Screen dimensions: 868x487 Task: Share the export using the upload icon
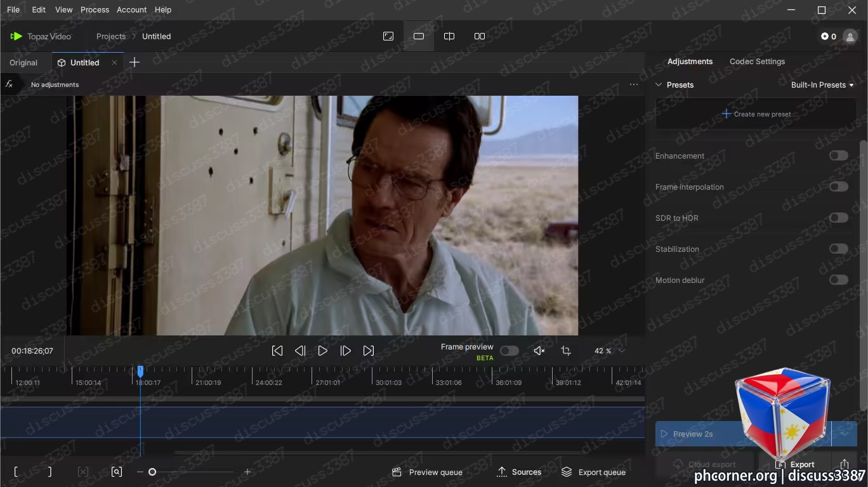coord(845,464)
